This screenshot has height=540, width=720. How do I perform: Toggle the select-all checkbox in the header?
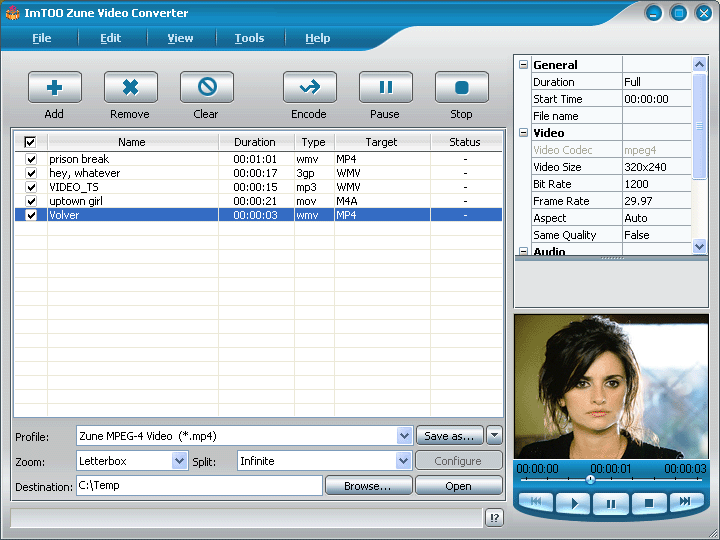click(30, 142)
